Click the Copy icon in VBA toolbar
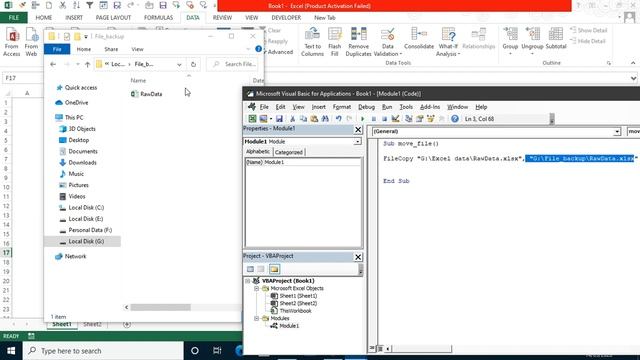Image resolution: width=640 pixels, height=360 pixels. tap(303, 119)
